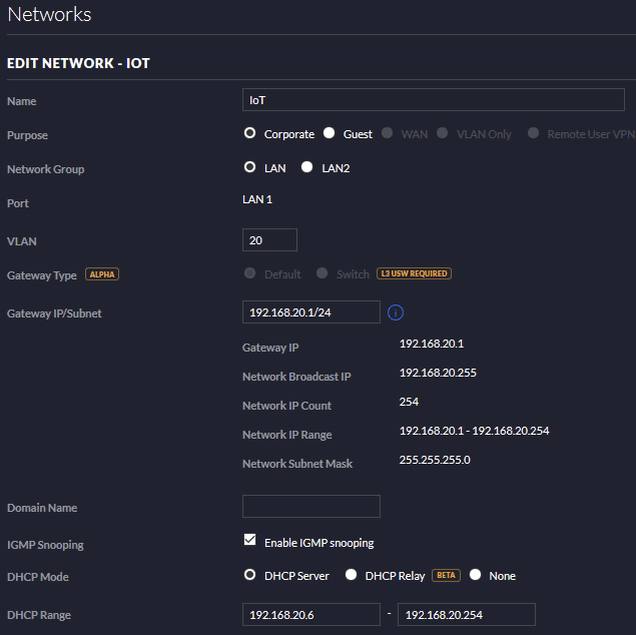Select the Switch gateway type radio
Screen dimensions: 636x635
point(322,274)
